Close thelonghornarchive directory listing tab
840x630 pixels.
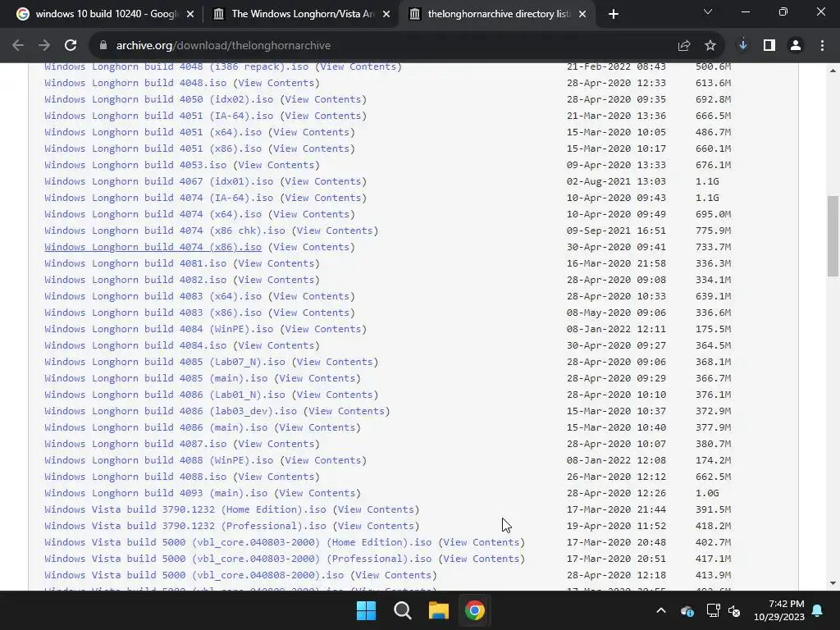pos(583,14)
